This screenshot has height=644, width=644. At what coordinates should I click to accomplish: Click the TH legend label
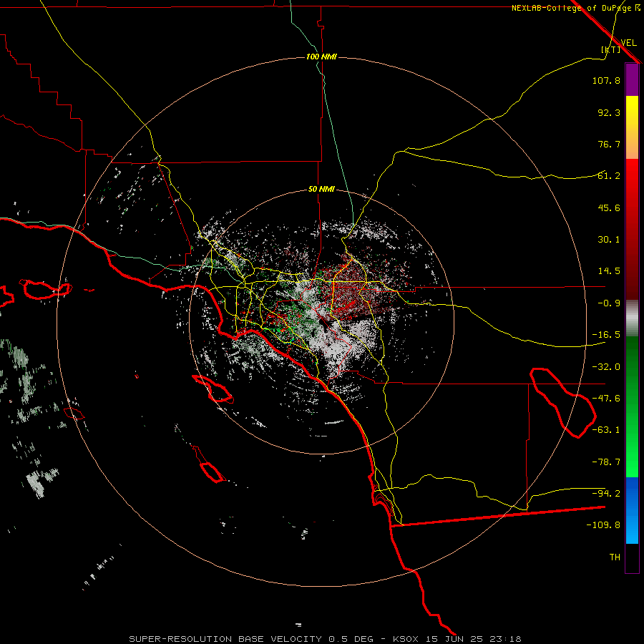tap(615, 557)
